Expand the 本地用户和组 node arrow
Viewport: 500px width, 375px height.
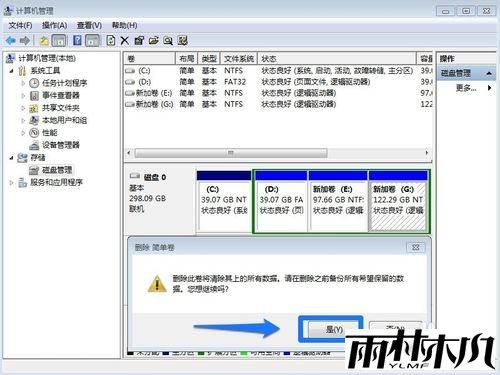(23, 120)
